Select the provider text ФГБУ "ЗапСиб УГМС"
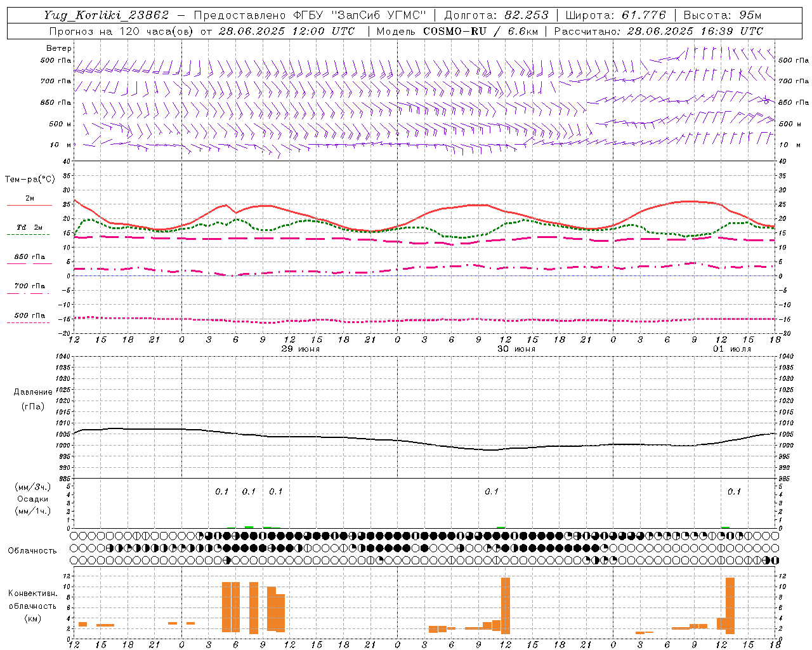This screenshot has width=812, height=650. point(360,15)
